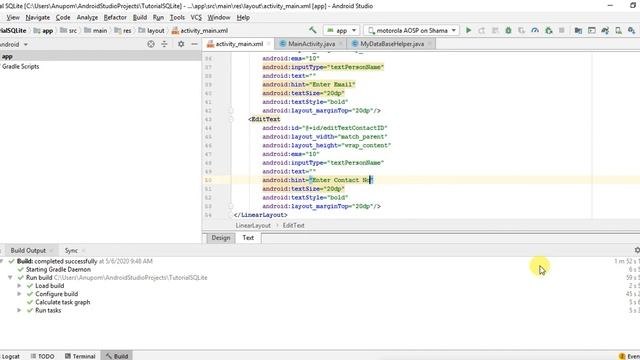Select the app module in the project tree
Screen dimensions: 640x360
pos(7,56)
